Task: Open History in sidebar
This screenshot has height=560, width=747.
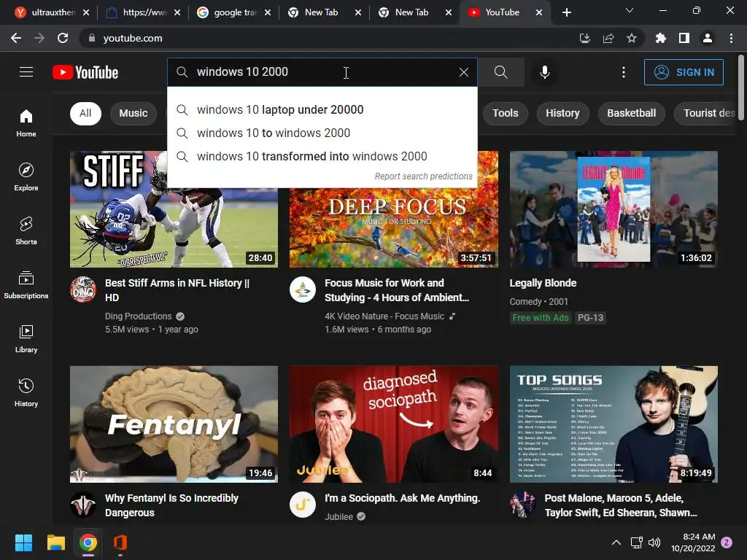Action: 26,392
